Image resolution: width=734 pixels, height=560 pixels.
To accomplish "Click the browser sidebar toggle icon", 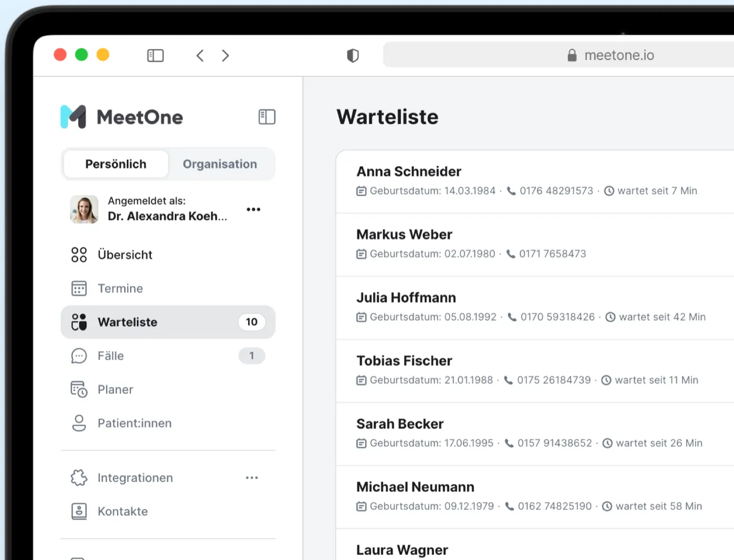I will point(155,56).
